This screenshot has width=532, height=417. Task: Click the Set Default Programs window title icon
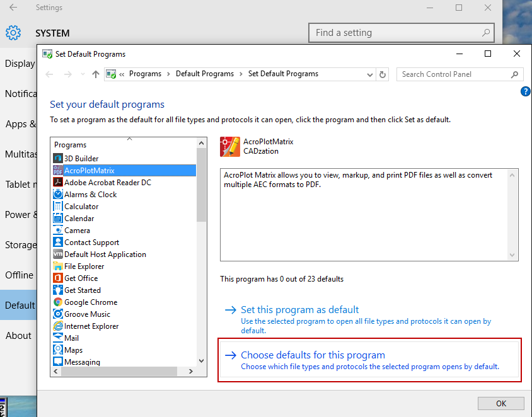tap(47, 54)
